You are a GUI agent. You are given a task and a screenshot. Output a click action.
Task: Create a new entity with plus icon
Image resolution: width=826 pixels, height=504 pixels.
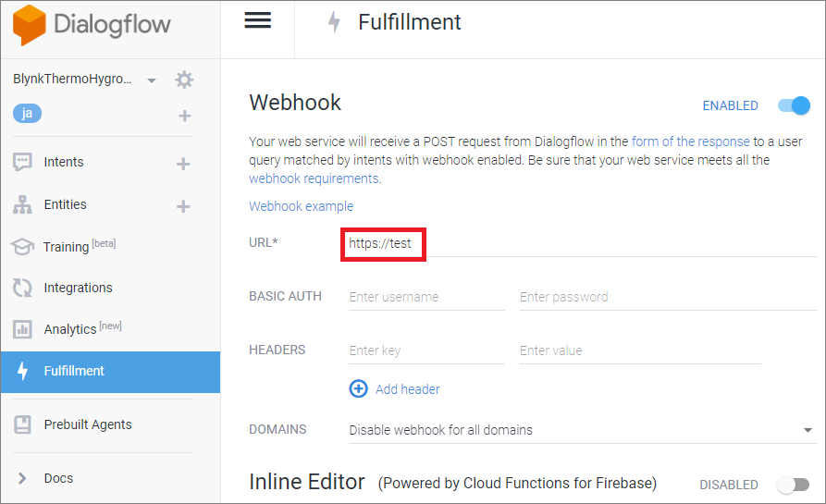183,206
